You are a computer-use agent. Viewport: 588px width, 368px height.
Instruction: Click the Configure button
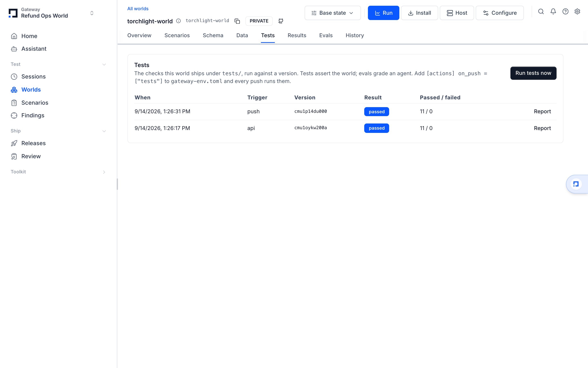[500, 13]
